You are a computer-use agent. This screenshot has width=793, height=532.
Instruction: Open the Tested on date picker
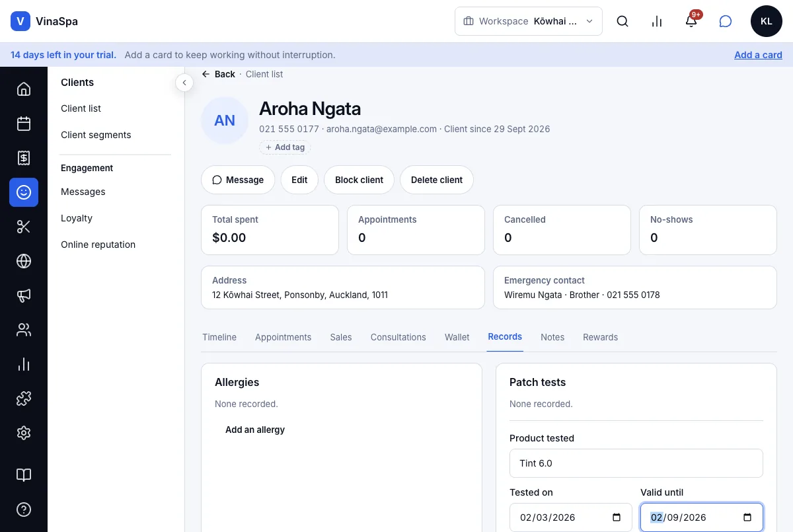coord(617,517)
